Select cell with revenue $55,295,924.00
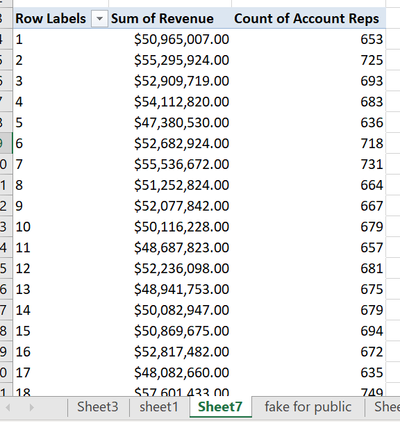The width and height of the screenshot is (400, 422). click(170, 60)
